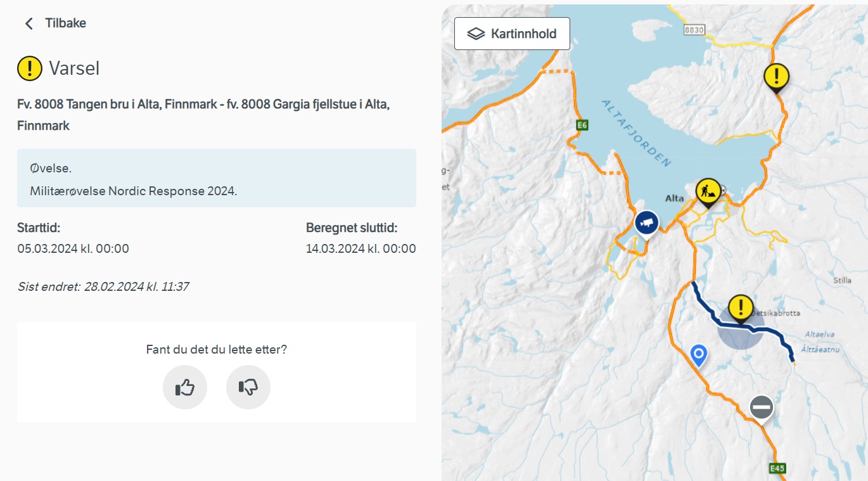Click the blue location pin marker
This screenshot has height=481, width=868.
pos(699,356)
